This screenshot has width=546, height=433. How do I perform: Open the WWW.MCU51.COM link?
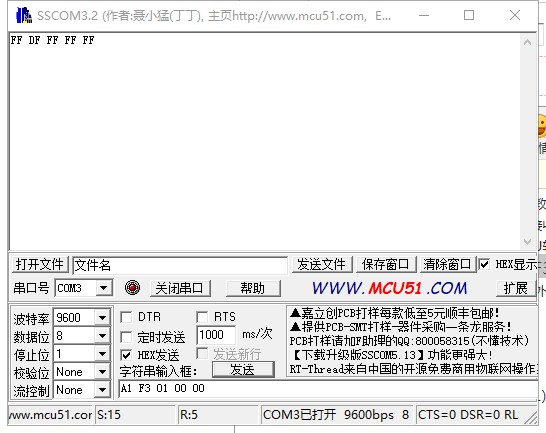[x=389, y=288]
